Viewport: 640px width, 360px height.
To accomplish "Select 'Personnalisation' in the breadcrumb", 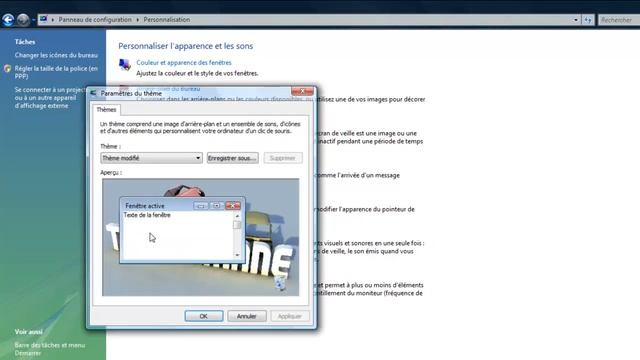I will coord(167,20).
